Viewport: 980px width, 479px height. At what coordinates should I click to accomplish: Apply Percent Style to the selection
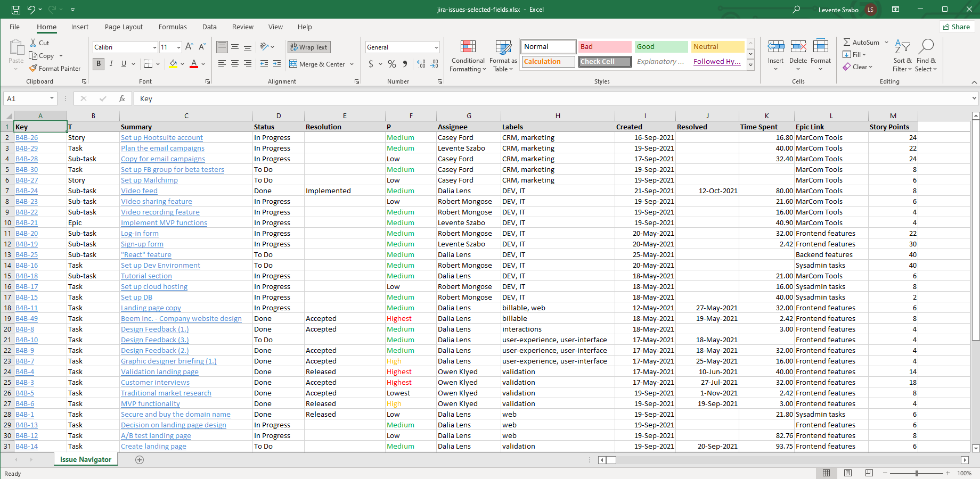(x=391, y=64)
